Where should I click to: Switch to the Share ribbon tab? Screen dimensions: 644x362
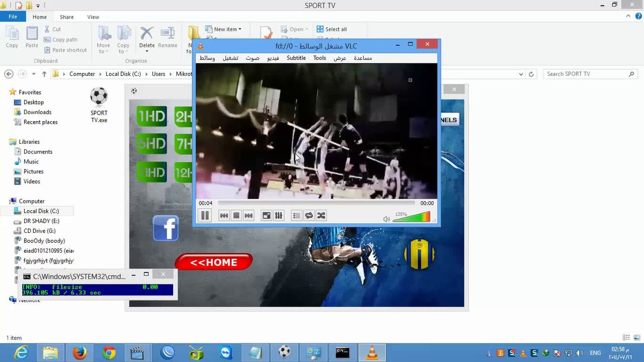[x=66, y=17]
